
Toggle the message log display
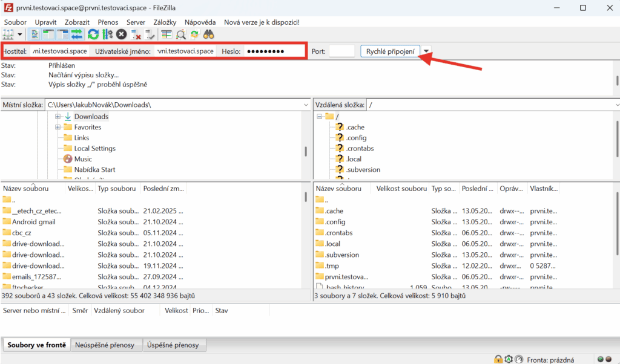coord(35,34)
